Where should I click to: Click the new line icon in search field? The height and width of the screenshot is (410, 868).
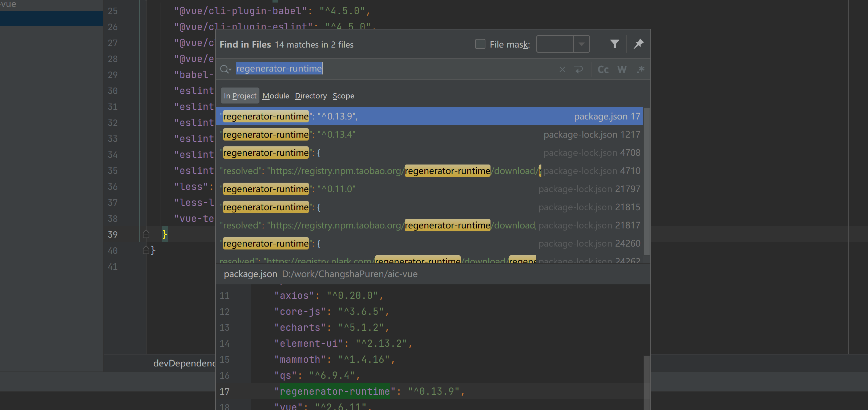pyautogui.click(x=579, y=69)
